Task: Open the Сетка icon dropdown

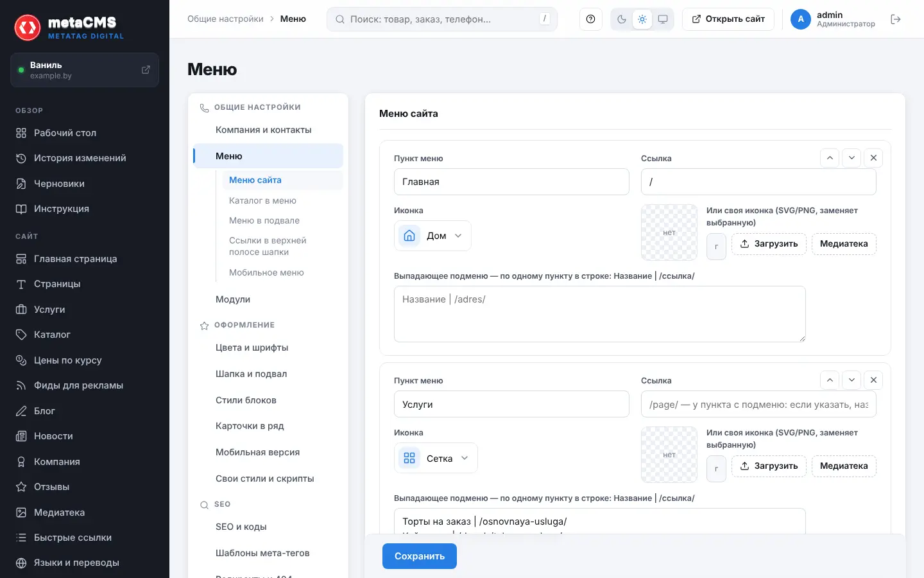Action: click(x=436, y=459)
